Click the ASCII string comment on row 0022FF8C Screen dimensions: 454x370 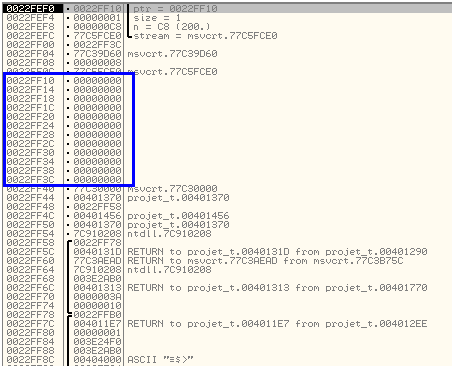(160, 359)
